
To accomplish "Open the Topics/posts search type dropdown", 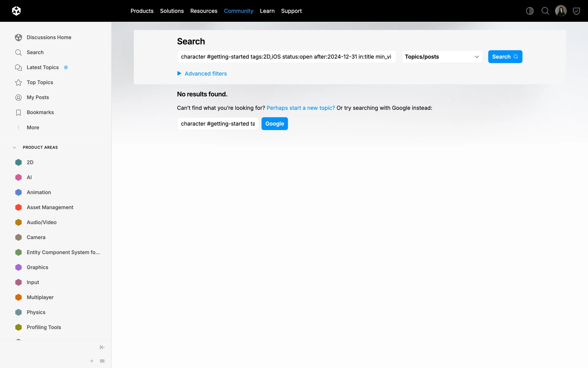I will coord(442,57).
